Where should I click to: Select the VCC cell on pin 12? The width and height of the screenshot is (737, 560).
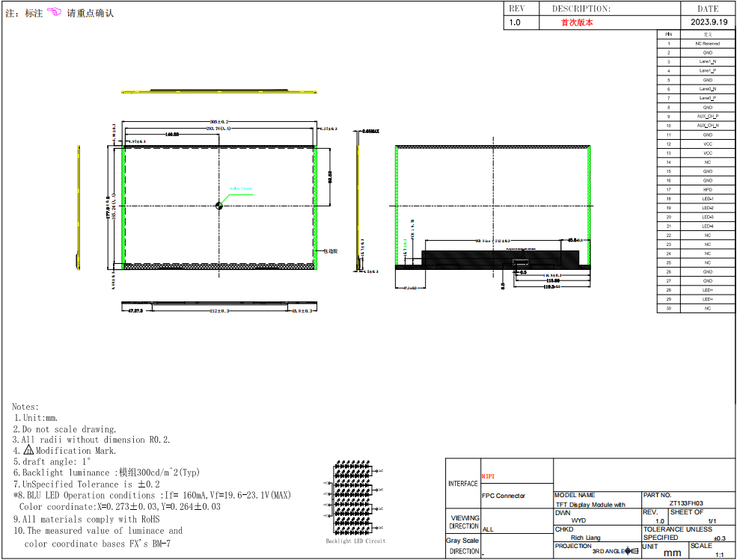tap(708, 144)
